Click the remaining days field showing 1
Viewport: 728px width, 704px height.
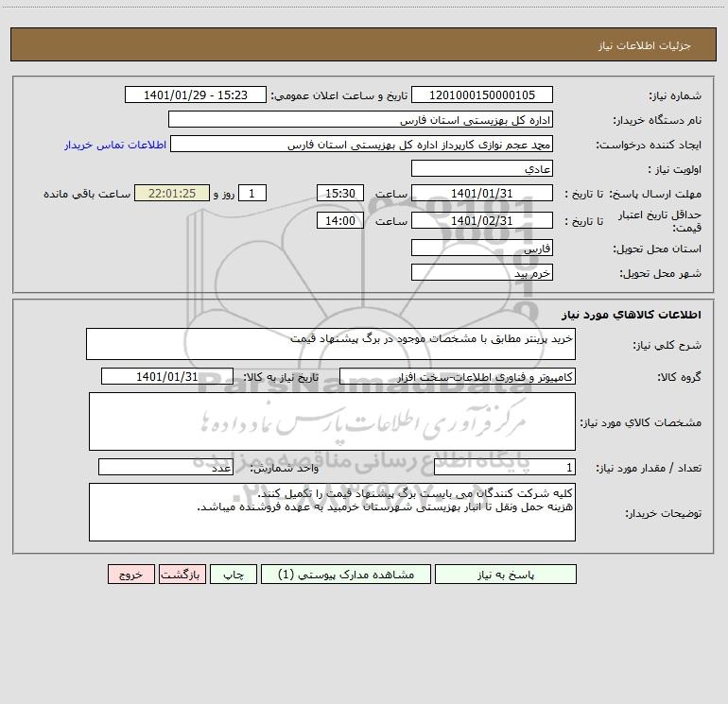(x=252, y=193)
